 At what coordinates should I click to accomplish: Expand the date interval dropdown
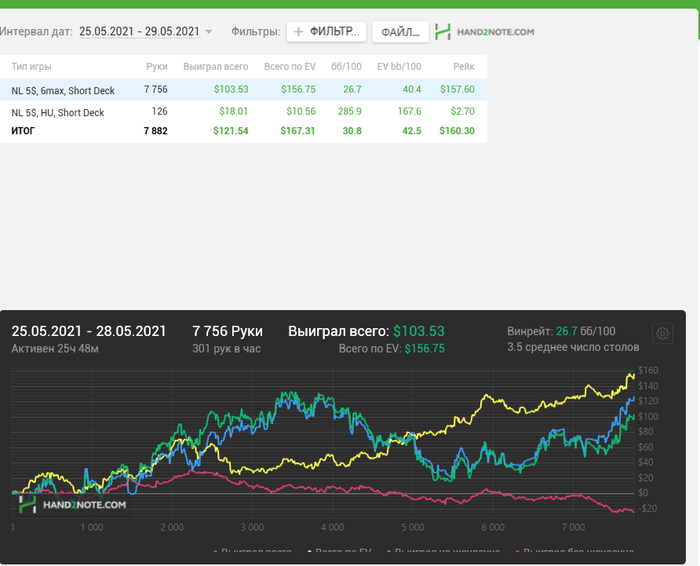209,32
